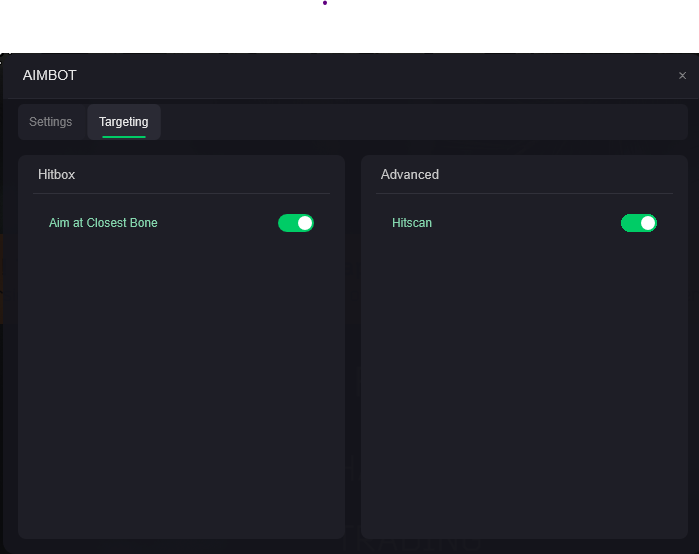This screenshot has height=554, width=699.
Task: Close the AIMBOT window
Action: point(682,76)
